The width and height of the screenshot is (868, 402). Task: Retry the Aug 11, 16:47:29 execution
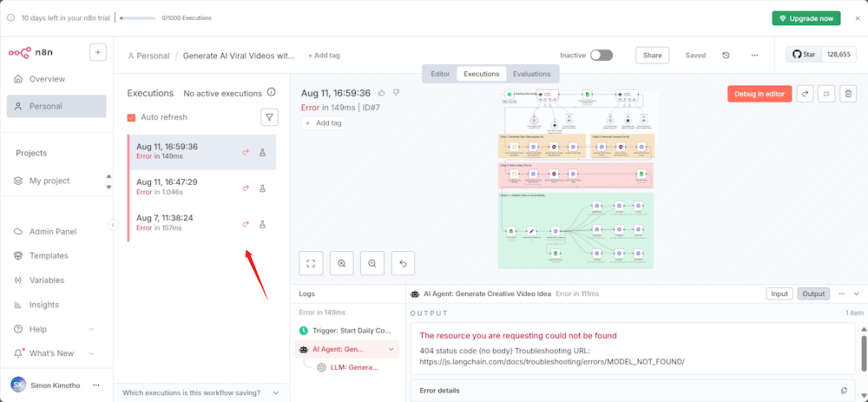[246, 188]
